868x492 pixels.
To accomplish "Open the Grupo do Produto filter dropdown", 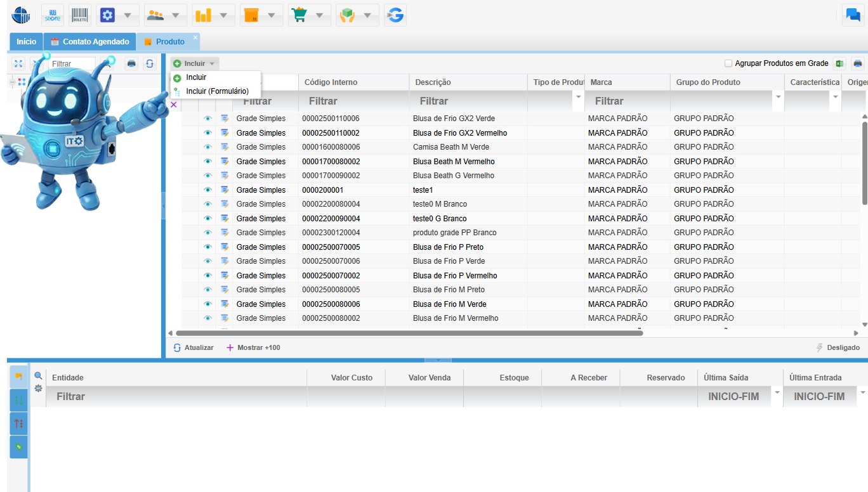I will point(778,97).
